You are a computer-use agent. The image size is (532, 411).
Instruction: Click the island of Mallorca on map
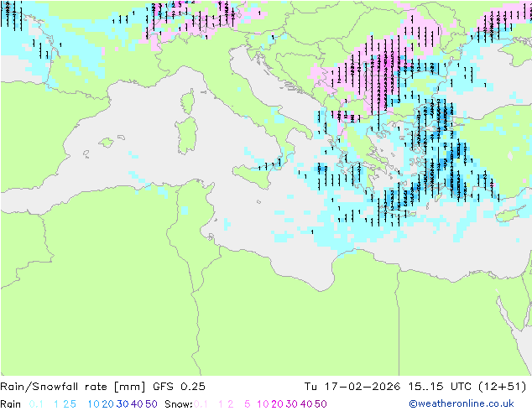coord(107,143)
